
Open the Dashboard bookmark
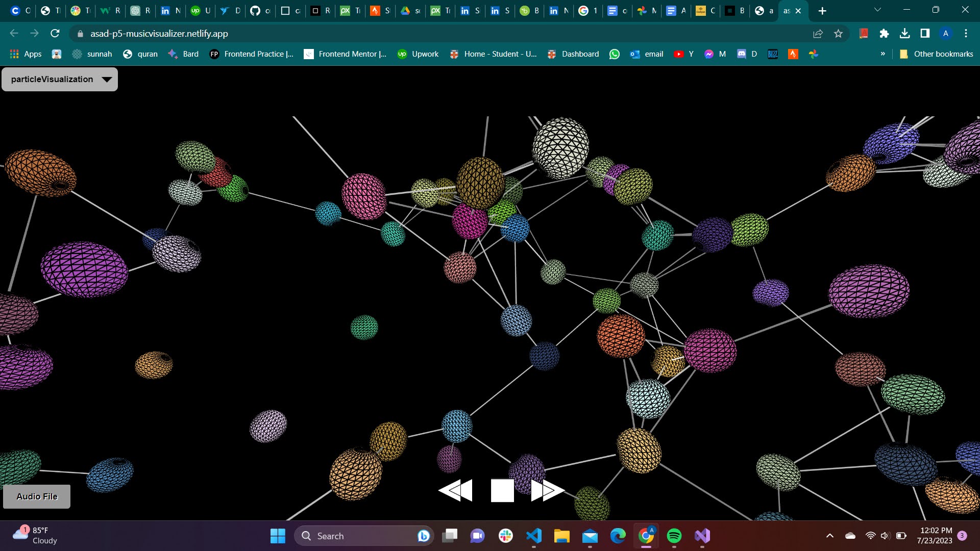pos(573,54)
